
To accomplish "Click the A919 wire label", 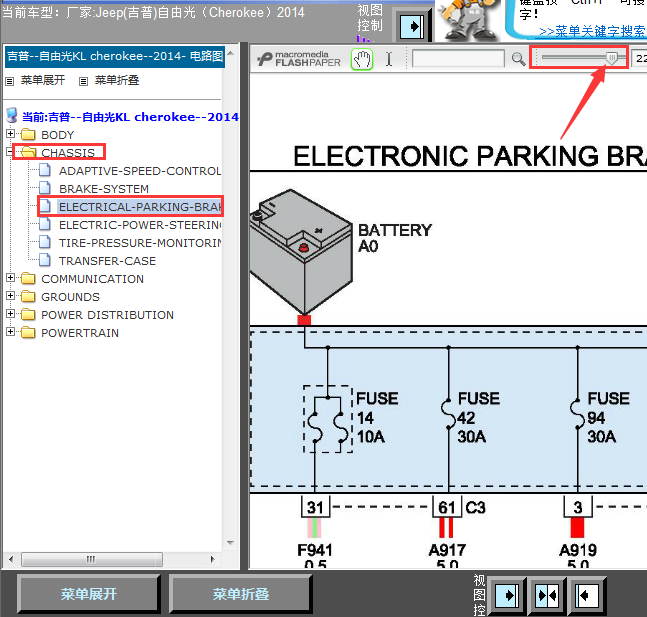I will [578, 550].
